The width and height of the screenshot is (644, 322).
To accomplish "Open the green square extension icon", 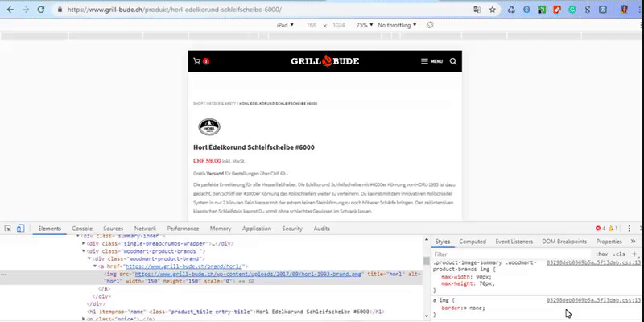I will pos(542,10).
